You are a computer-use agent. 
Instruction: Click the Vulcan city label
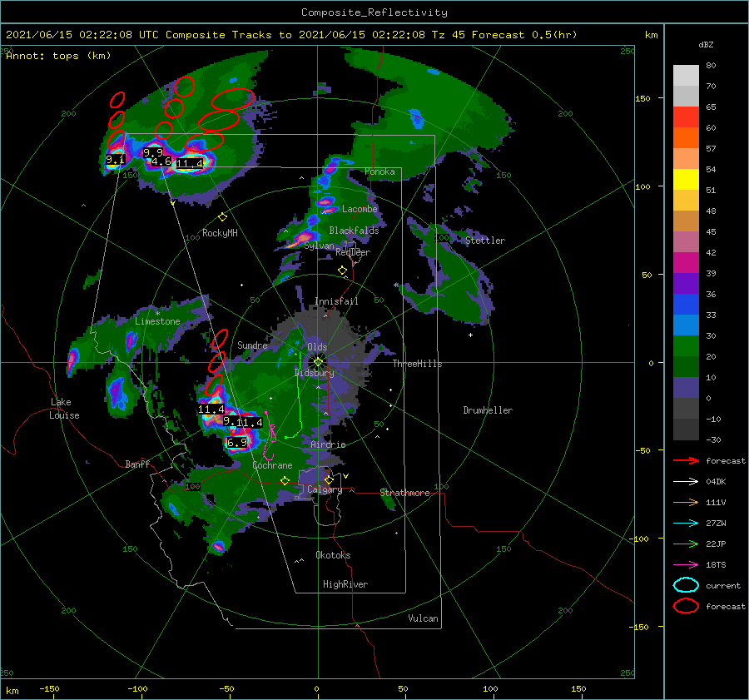[423, 618]
